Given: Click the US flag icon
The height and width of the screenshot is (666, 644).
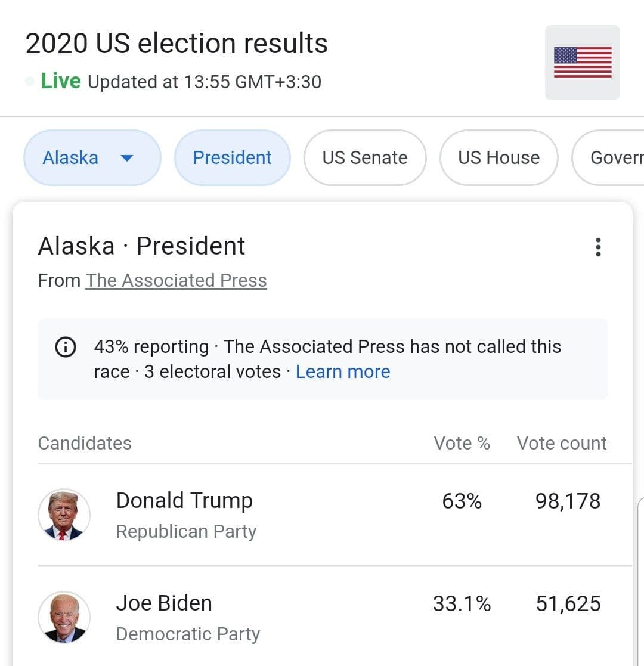Looking at the screenshot, I should pos(583,63).
